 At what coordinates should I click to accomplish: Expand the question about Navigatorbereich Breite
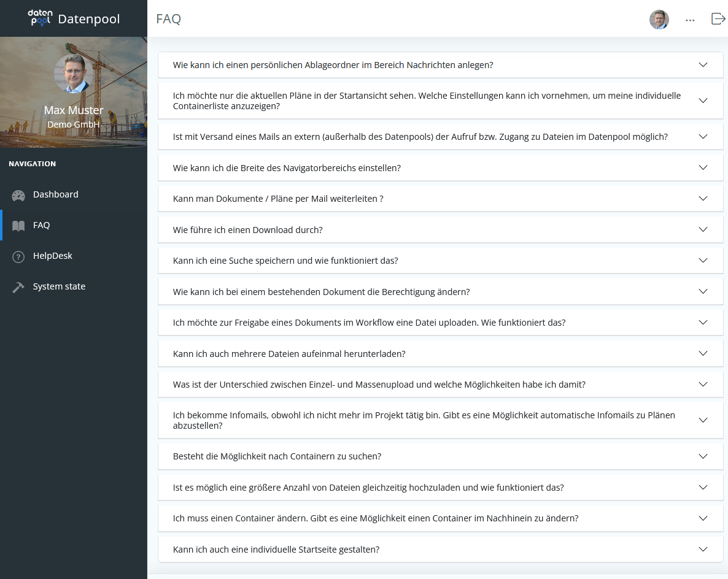[x=703, y=167]
